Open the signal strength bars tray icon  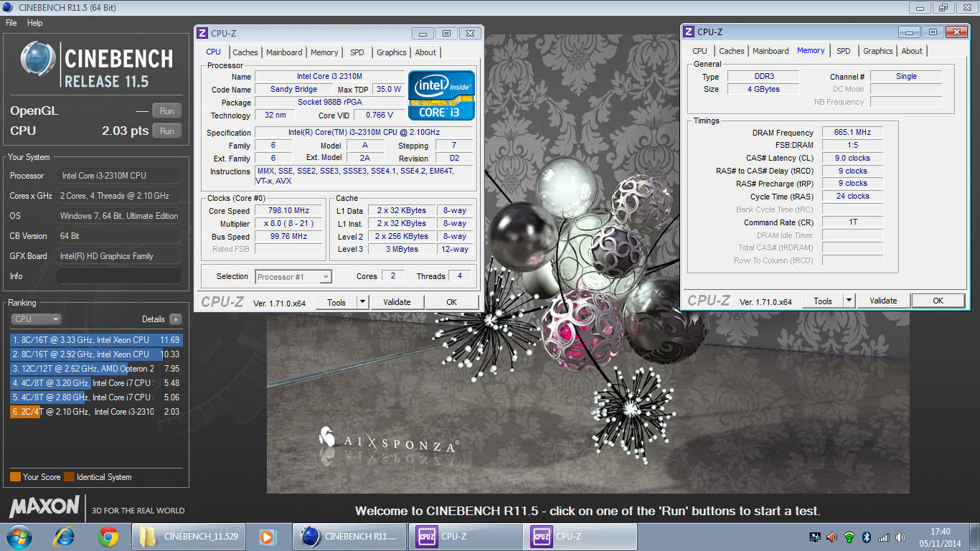tap(884, 537)
